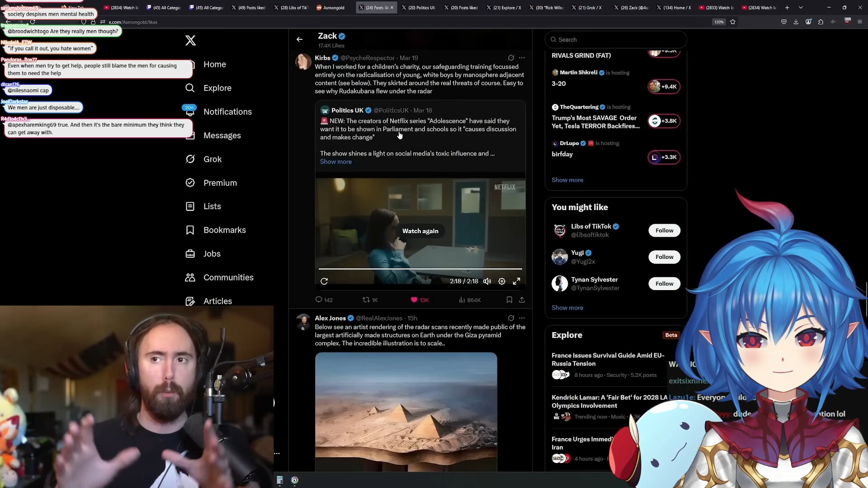Replay the Netflix video
This screenshot has width=868, height=488.
pyautogui.click(x=324, y=281)
